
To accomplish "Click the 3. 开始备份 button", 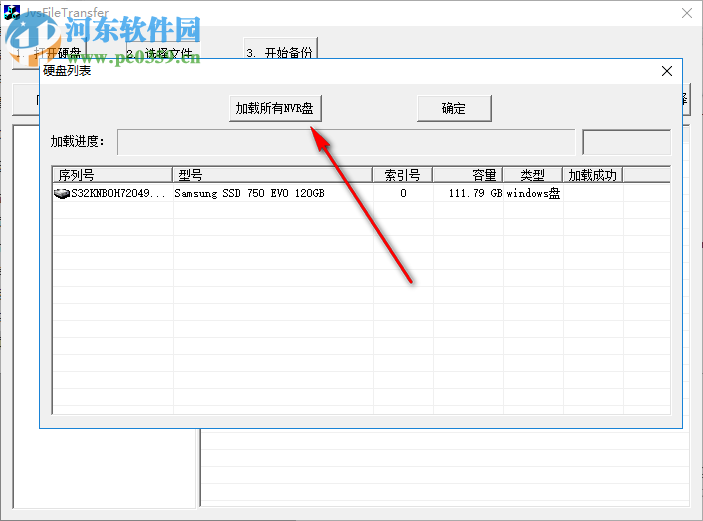I will click(x=281, y=49).
